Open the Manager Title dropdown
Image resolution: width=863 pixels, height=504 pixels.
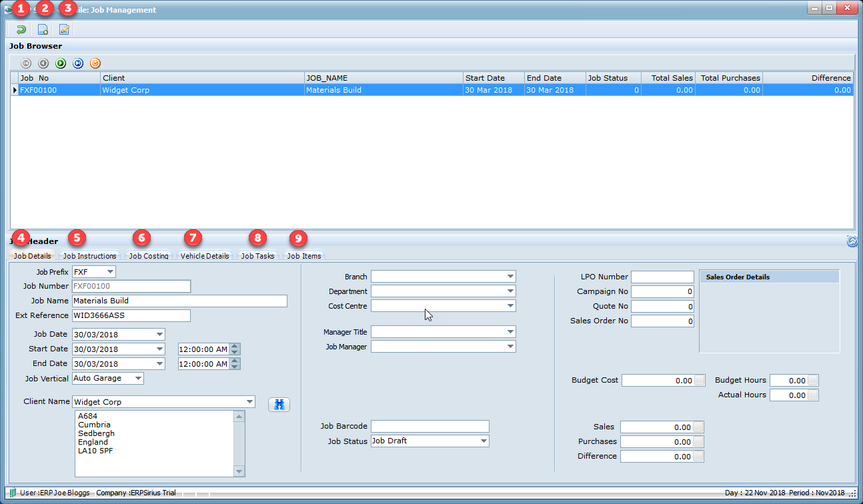[x=510, y=332]
